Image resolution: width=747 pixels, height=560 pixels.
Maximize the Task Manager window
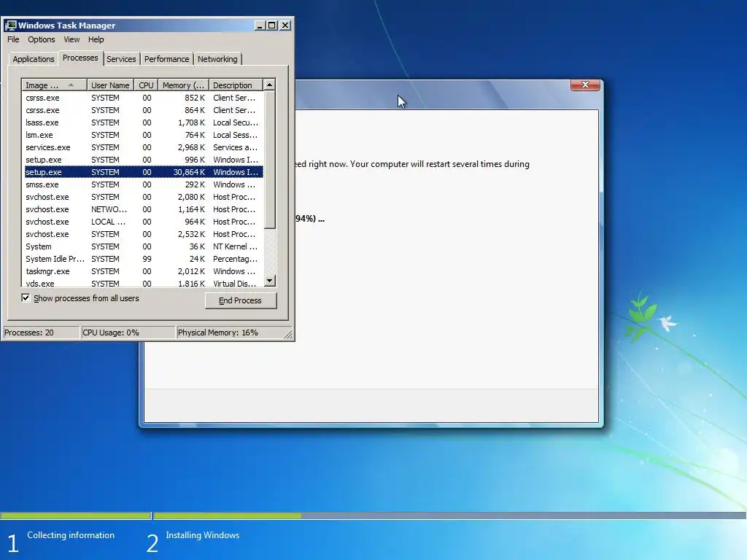pyautogui.click(x=271, y=26)
